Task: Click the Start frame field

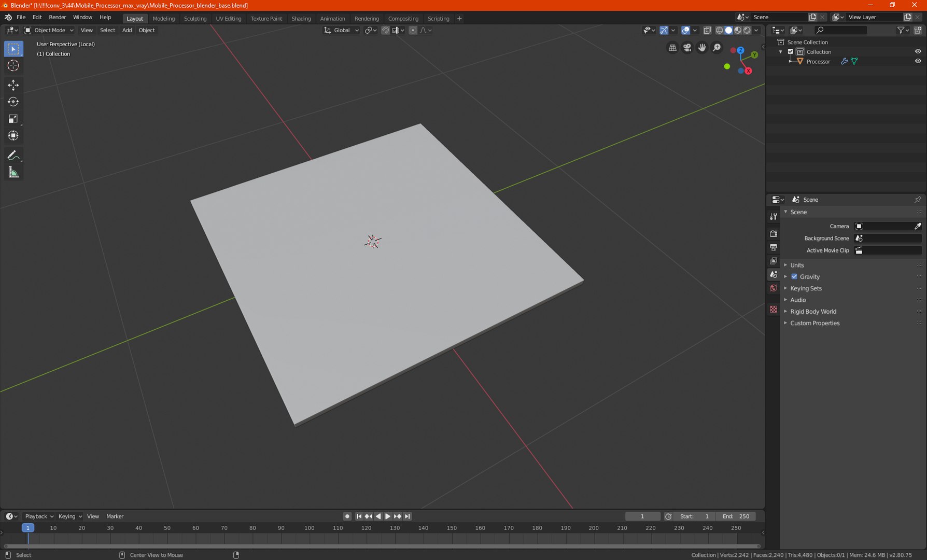Action: [x=694, y=516]
